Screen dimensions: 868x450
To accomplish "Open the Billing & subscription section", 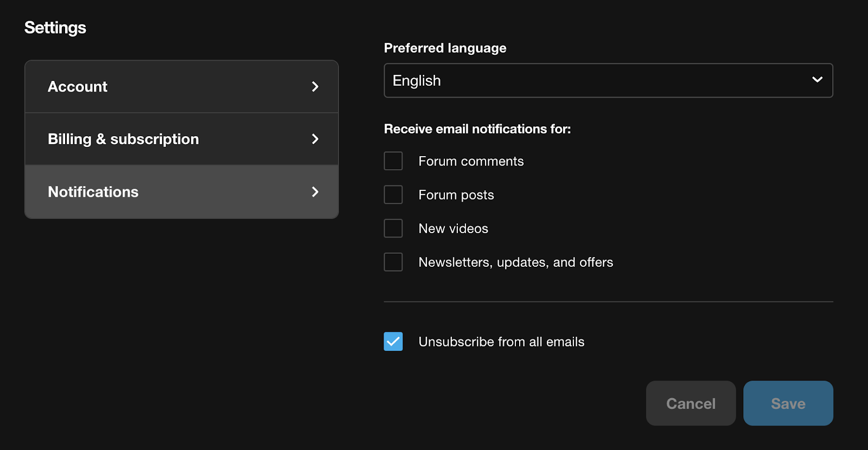I will (181, 139).
